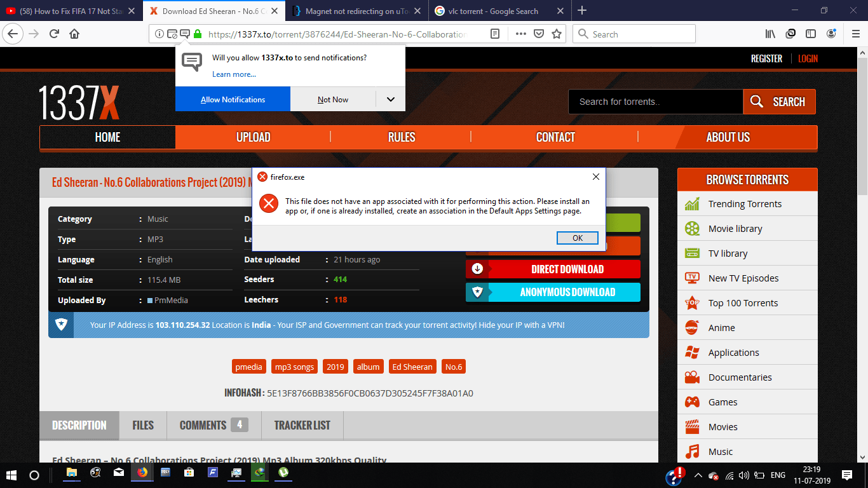This screenshot has height=488, width=868.
Task: Open a new browser tab
Action: click(x=582, y=10)
